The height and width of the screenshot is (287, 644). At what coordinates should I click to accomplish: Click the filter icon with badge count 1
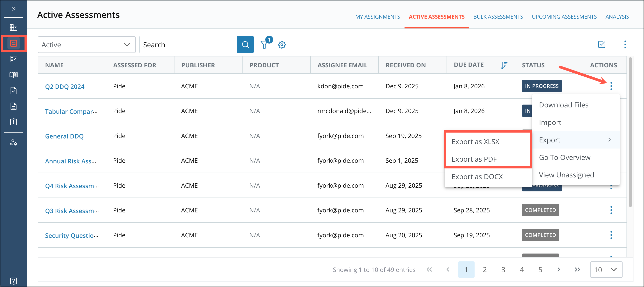click(x=264, y=45)
